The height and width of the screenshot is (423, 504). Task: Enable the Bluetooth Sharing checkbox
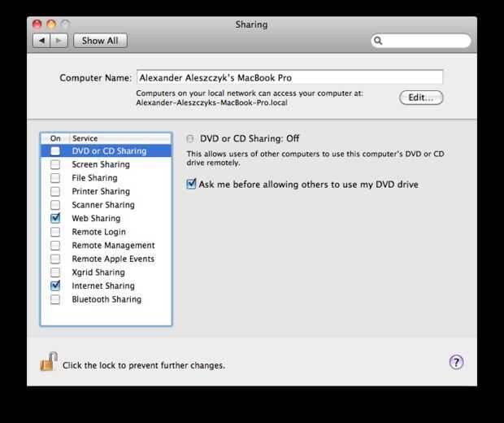pyautogui.click(x=55, y=299)
